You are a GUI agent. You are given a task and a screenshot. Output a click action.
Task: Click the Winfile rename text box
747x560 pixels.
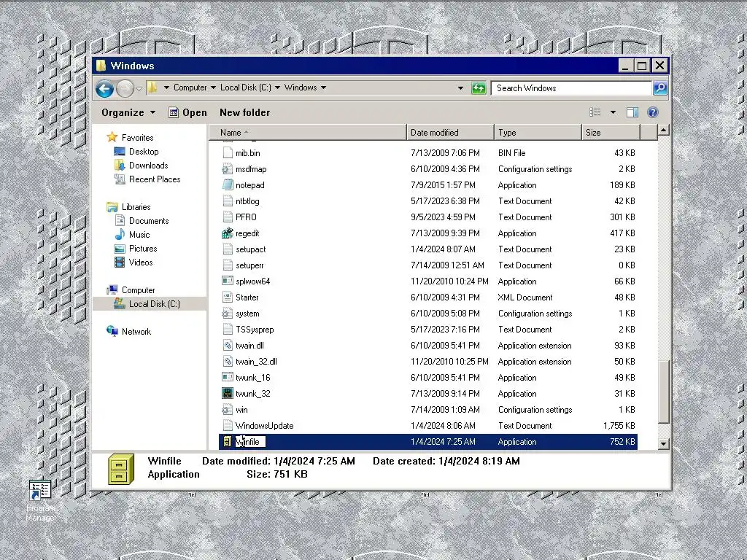[x=250, y=442]
